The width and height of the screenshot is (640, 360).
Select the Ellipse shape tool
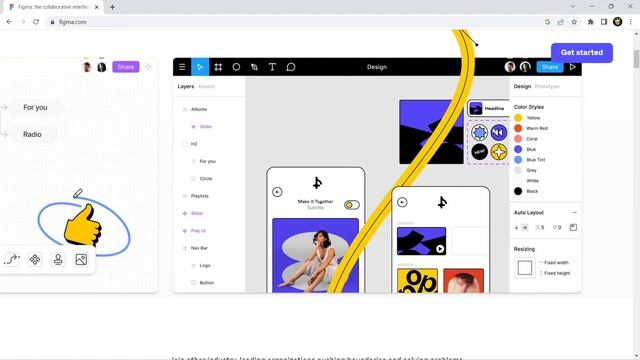click(236, 67)
